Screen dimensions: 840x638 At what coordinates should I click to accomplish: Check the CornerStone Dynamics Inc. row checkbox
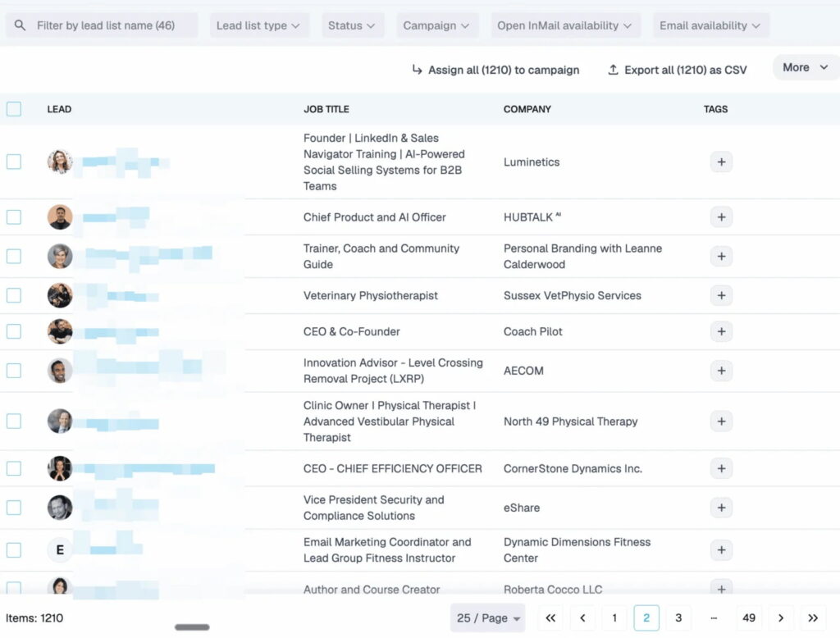14,468
